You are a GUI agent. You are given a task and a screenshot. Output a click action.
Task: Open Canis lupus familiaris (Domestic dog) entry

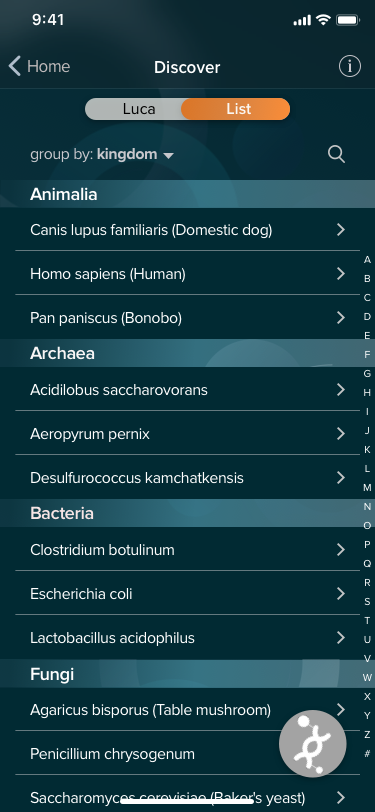pyautogui.click(x=188, y=229)
